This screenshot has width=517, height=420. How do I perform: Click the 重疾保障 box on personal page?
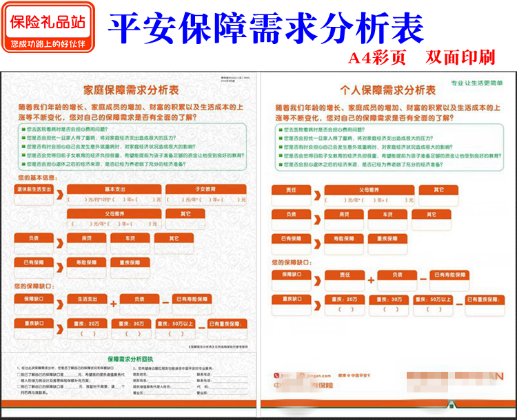tap(387, 244)
